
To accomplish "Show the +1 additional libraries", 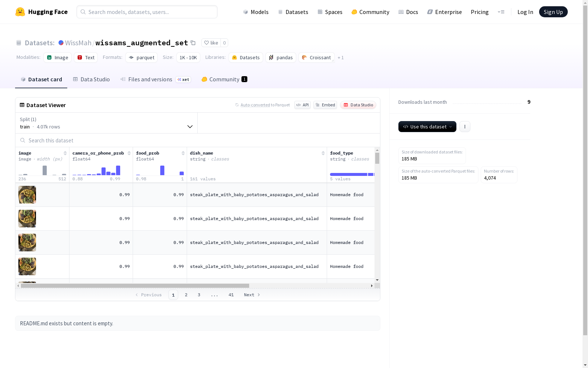I will click(x=341, y=57).
